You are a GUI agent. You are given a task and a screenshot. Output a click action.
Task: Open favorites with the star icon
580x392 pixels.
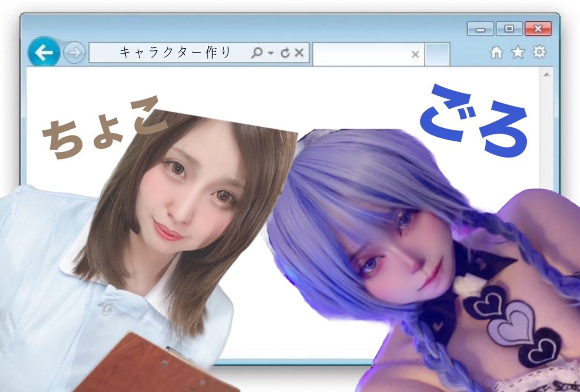click(518, 53)
